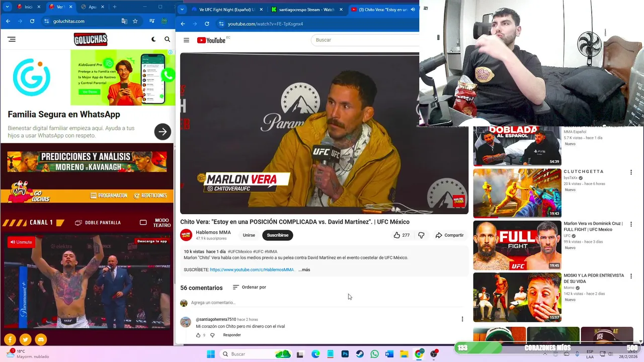Toggle Modo Teatro on Goluchas player

(155, 223)
